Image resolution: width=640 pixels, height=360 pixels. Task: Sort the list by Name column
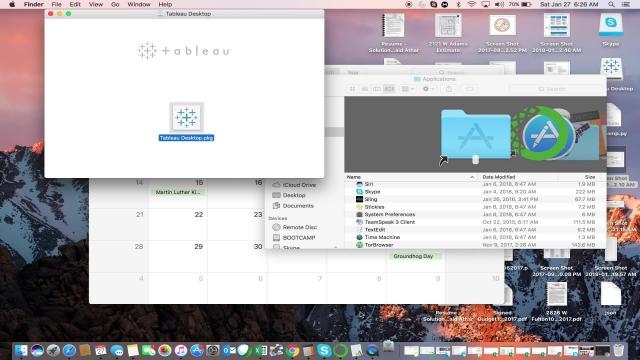411,177
